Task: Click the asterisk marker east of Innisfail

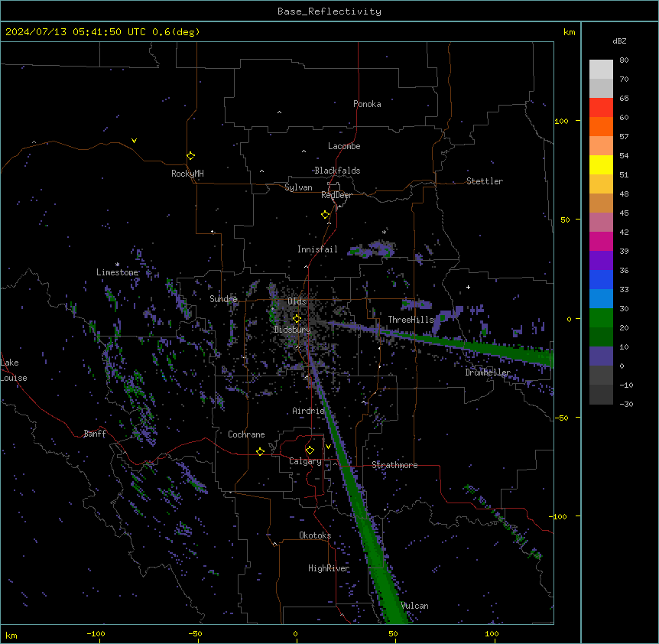Action: coord(384,232)
